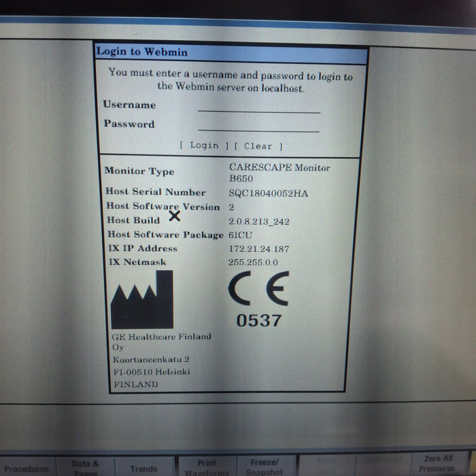
Task: Click the 0537 notified body number
Action: click(x=258, y=320)
